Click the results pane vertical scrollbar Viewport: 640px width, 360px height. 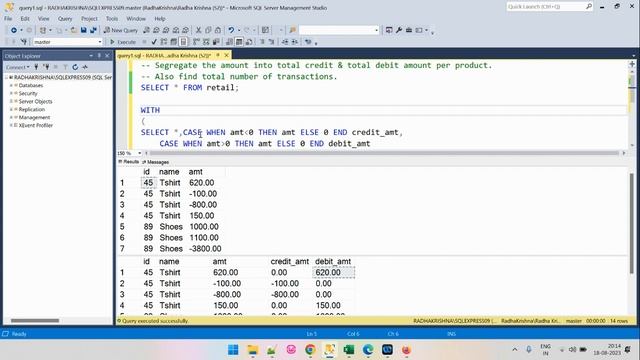[631, 223]
